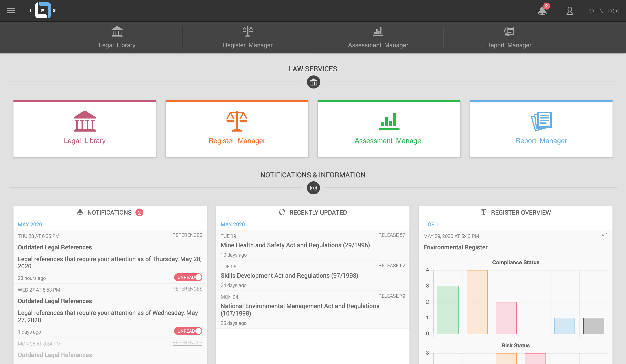
Task: Toggle UNREAD on the Thursday May 28 notification
Action: 188,277
